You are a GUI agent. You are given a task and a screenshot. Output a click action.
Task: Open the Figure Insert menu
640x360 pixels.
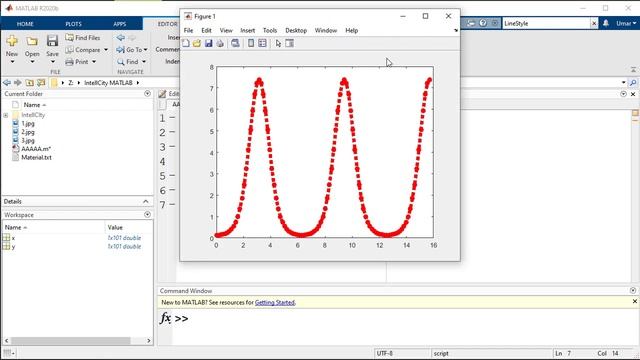coord(247,31)
